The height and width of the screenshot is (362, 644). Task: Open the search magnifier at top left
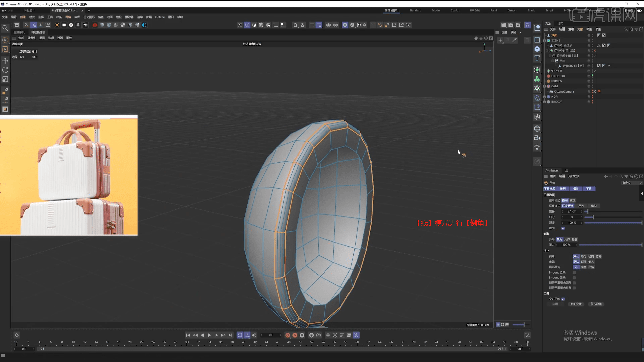pos(5,28)
